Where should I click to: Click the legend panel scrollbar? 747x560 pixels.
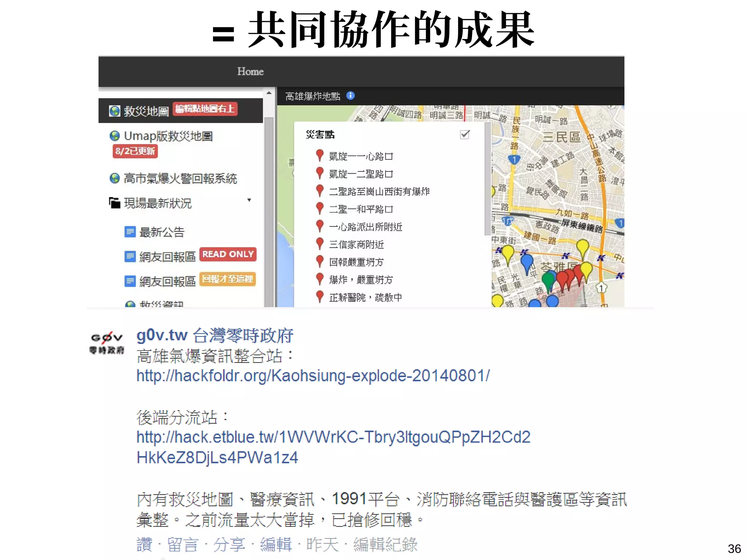tap(488, 179)
